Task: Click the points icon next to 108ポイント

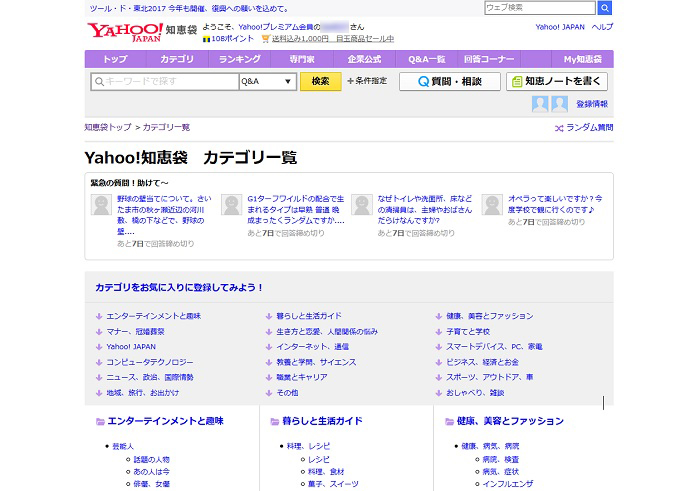Action: pos(206,39)
